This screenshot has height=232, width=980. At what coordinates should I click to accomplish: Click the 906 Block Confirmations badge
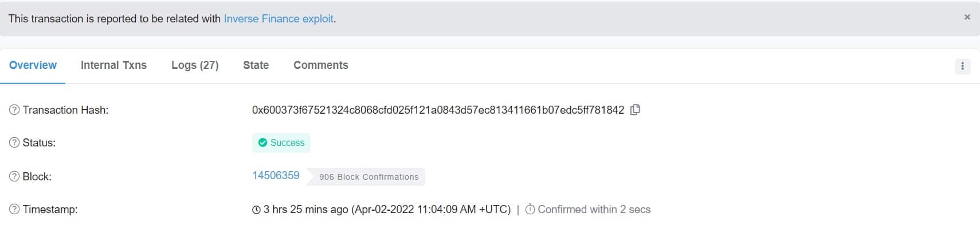[x=369, y=177]
